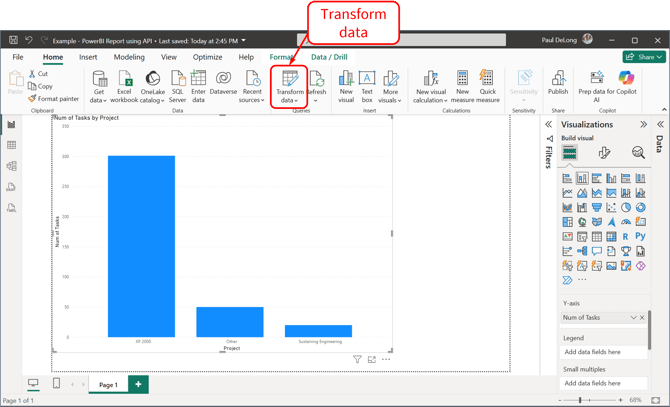Collapse the Visualizations pane
The height and width of the screenshot is (407, 670).
coord(644,124)
